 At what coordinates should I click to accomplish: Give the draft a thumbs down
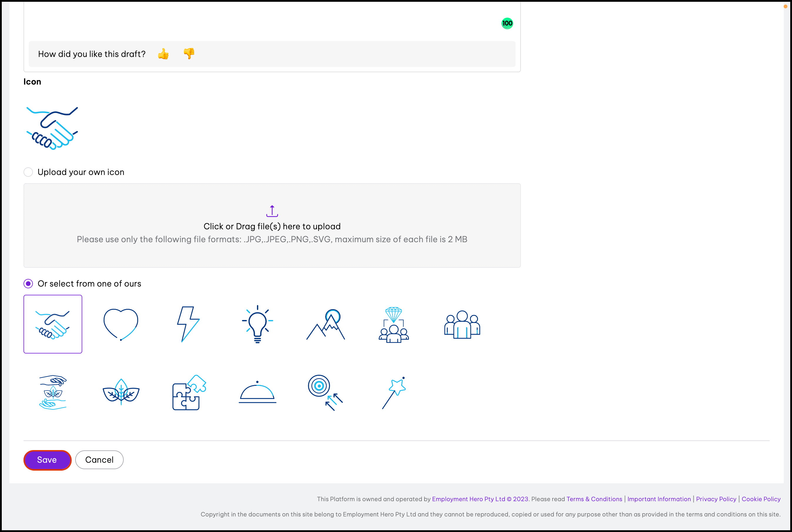(x=189, y=53)
